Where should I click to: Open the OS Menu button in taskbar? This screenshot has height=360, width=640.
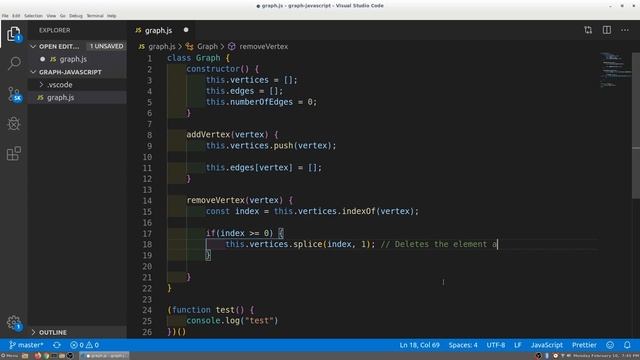tap(10, 356)
